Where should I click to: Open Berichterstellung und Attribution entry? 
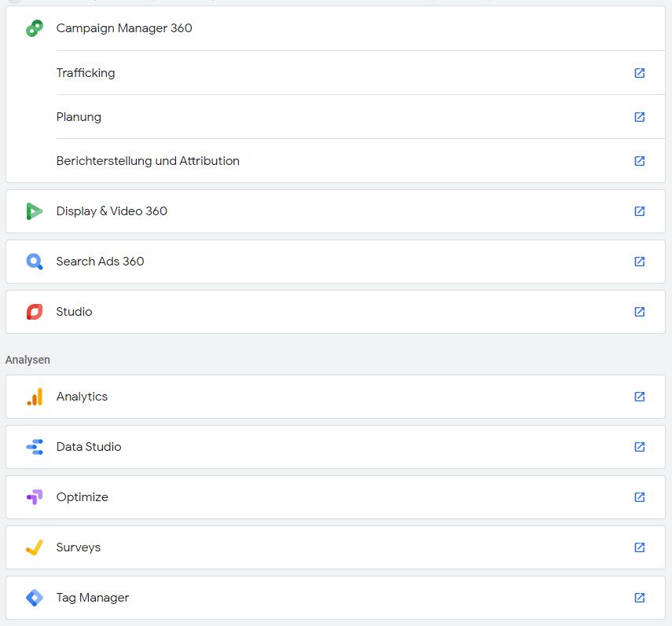(x=361, y=161)
